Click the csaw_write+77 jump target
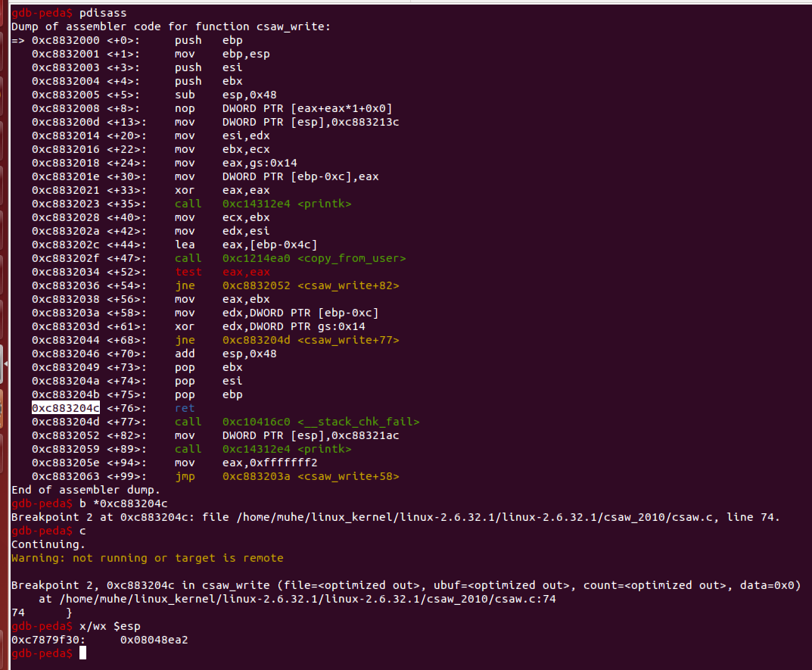The width and height of the screenshot is (812, 670). click(311, 340)
